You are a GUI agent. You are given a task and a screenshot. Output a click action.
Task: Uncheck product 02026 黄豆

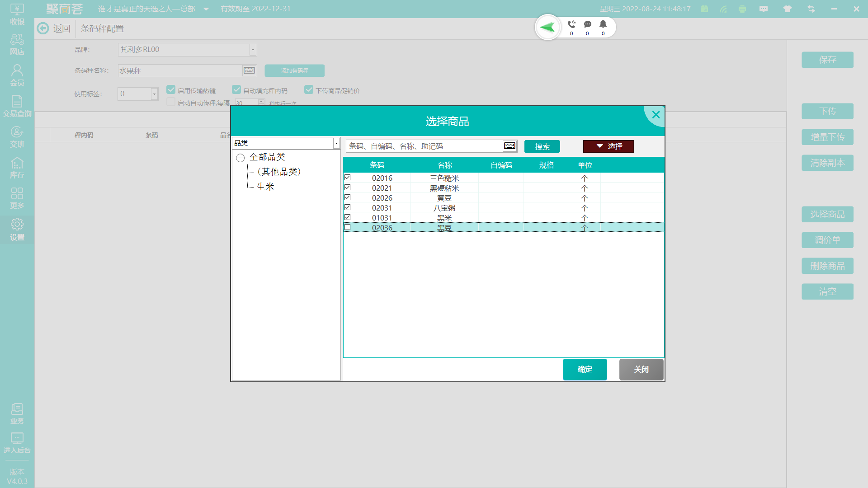pyautogui.click(x=347, y=197)
